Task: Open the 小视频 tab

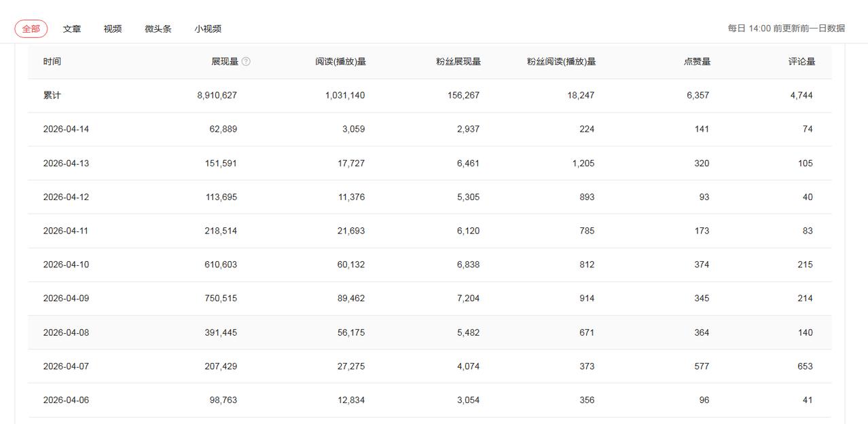Action: [x=208, y=28]
